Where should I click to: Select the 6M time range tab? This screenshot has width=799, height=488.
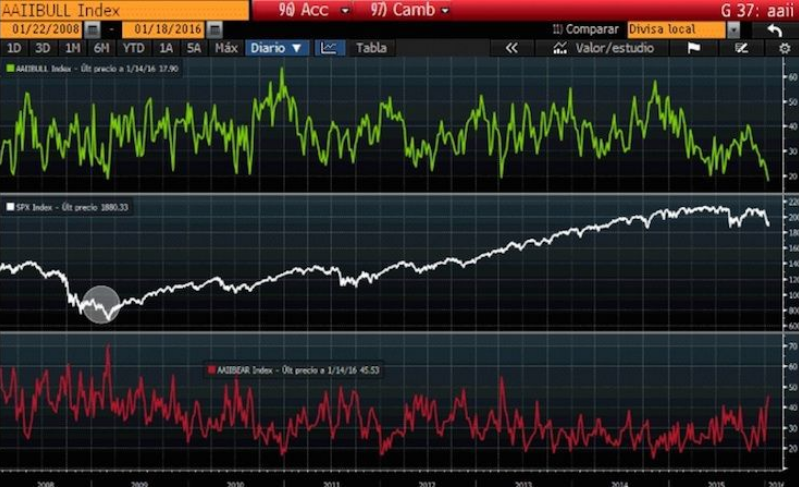[101, 47]
